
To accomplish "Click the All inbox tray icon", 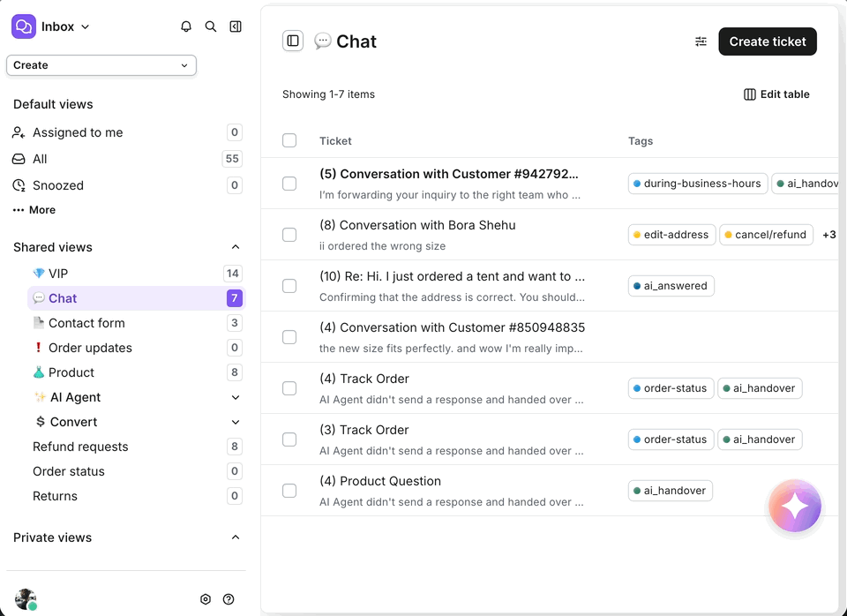I will click(x=19, y=159).
